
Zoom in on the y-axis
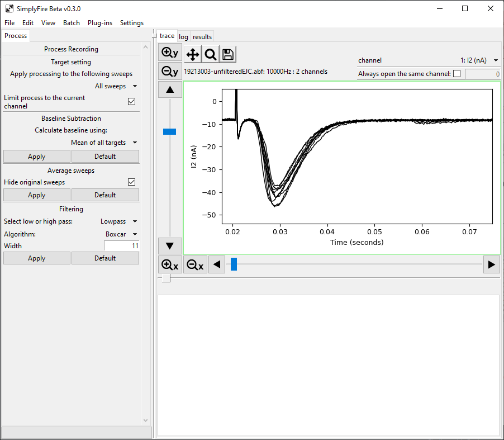170,53
